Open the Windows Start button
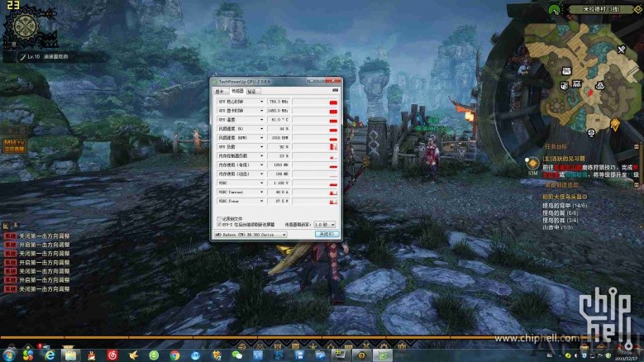Viewport: 644px width, 362px height. (x=8, y=355)
